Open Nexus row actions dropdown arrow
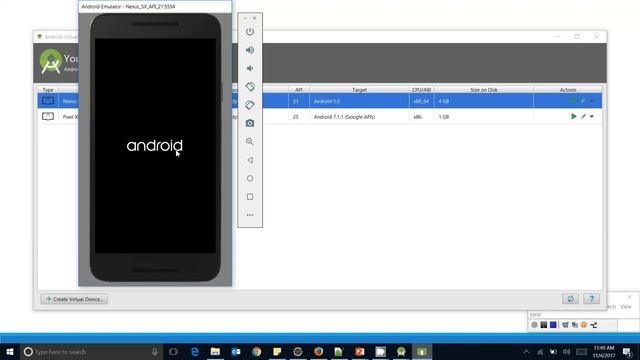The height and width of the screenshot is (360, 640). 592,101
